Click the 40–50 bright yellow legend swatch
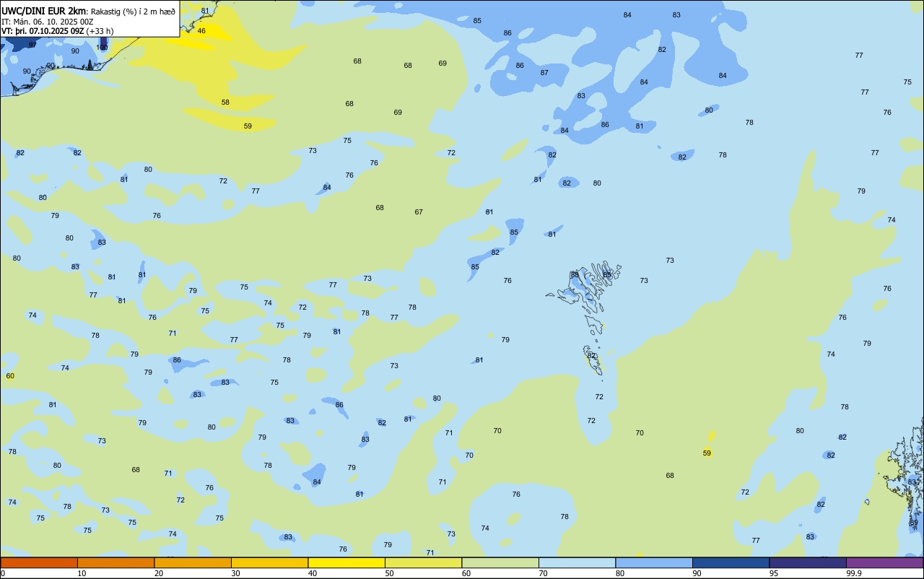This screenshot has height=579, width=924. click(346, 562)
